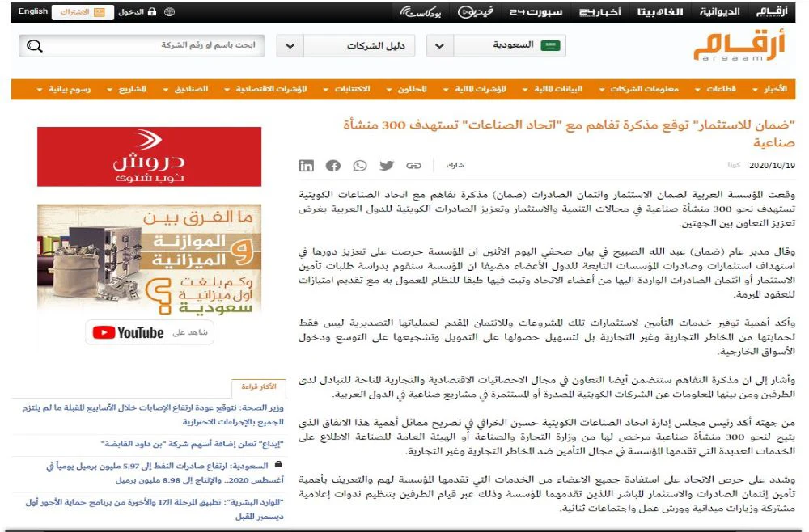Image resolution: width=809 pixels, height=532 pixels.
Task: Open the أخبار 24 top bar link
Action: tap(600, 12)
